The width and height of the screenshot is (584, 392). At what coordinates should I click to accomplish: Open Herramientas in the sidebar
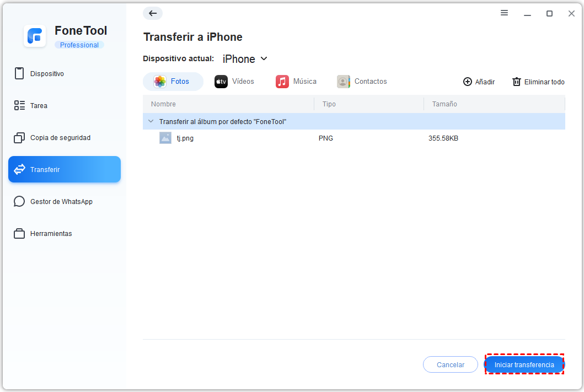tap(51, 234)
